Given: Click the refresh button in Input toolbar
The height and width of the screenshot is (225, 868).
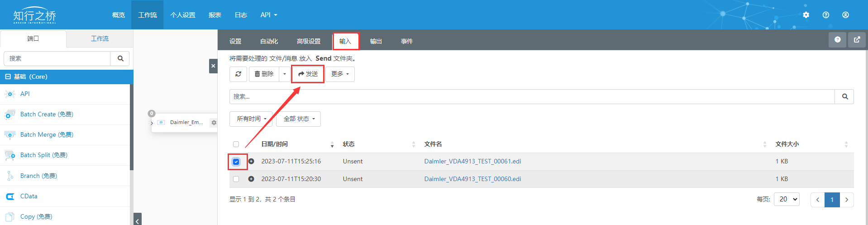Looking at the screenshot, I should coord(238,74).
